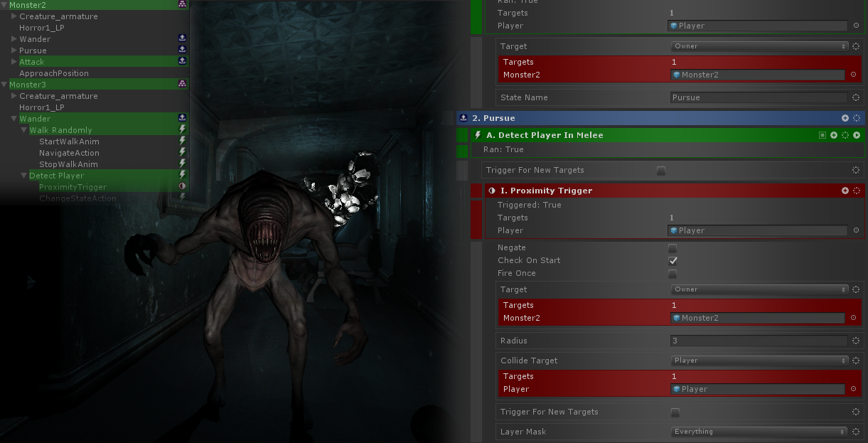Open the Layer Mask 'Everything' dropdown
The height and width of the screenshot is (443, 868).
pos(759,432)
